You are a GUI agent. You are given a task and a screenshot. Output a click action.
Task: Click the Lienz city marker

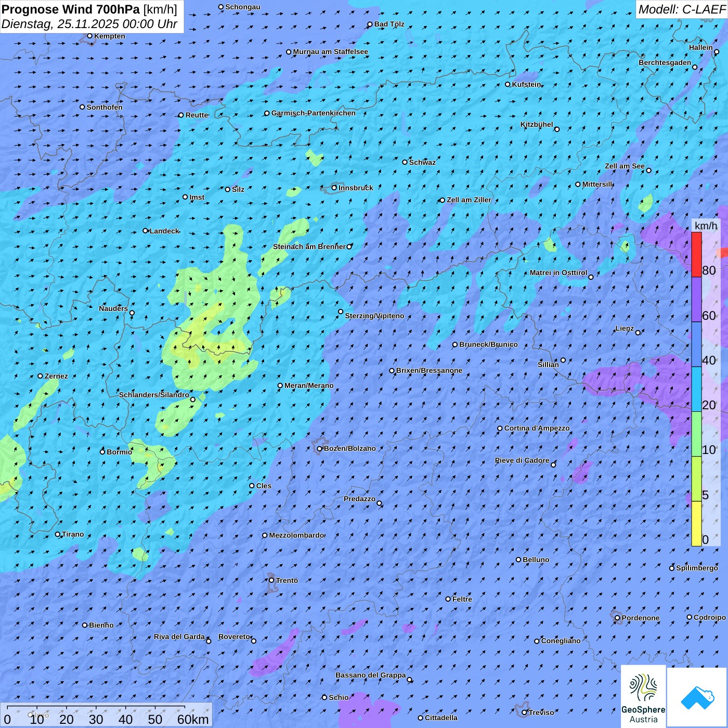pos(638,332)
